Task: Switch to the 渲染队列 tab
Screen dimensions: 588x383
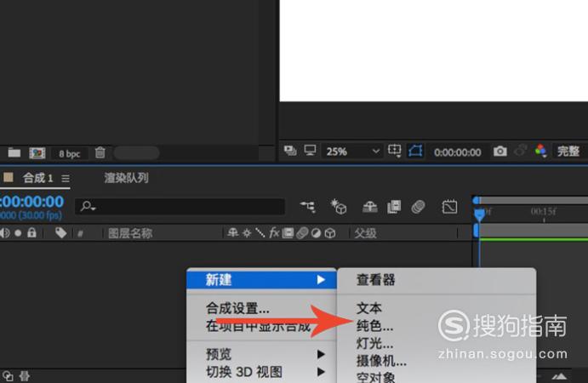Action: [127, 178]
